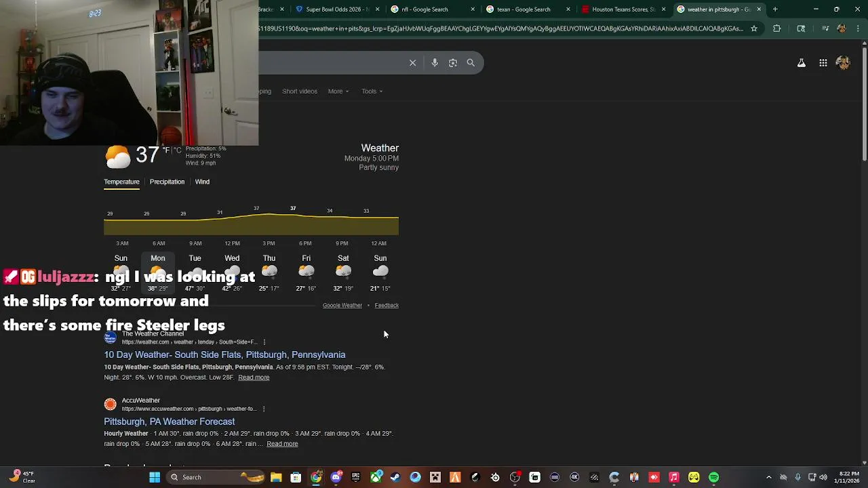Open Microsoft Store from taskbar

[x=296, y=477]
